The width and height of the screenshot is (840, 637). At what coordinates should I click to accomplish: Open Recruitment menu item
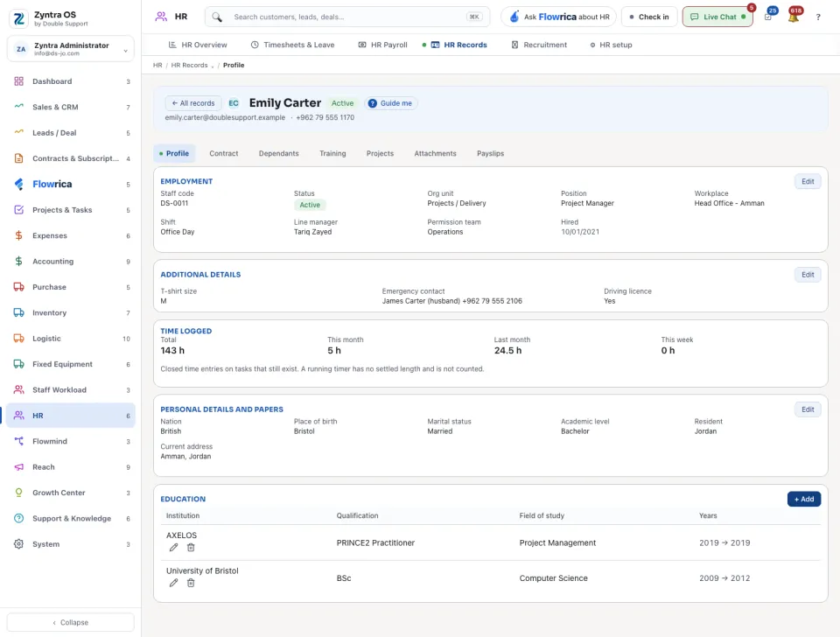pos(539,45)
